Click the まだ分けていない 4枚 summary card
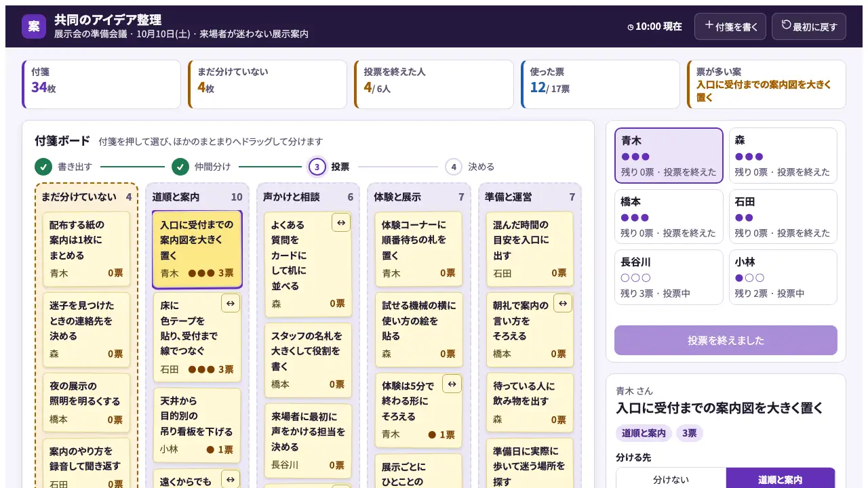Viewport: 868px width, 488px height. click(268, 84)
